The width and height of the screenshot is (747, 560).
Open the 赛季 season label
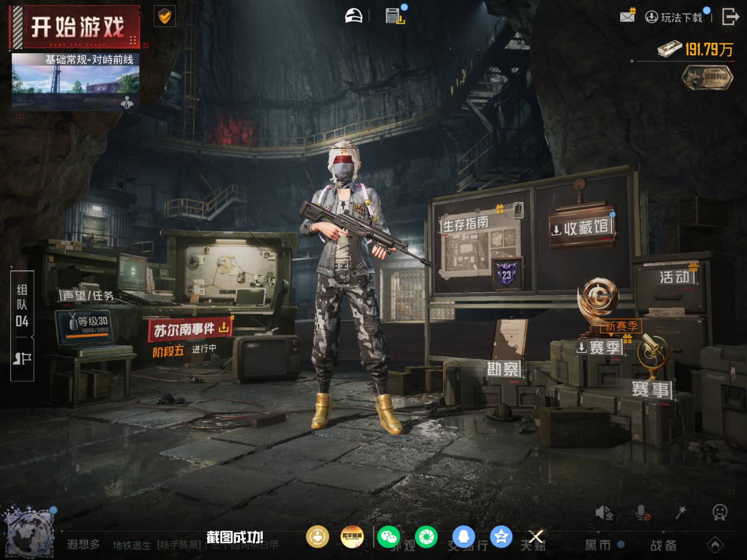pyautogui.click(x=601, y=347)
